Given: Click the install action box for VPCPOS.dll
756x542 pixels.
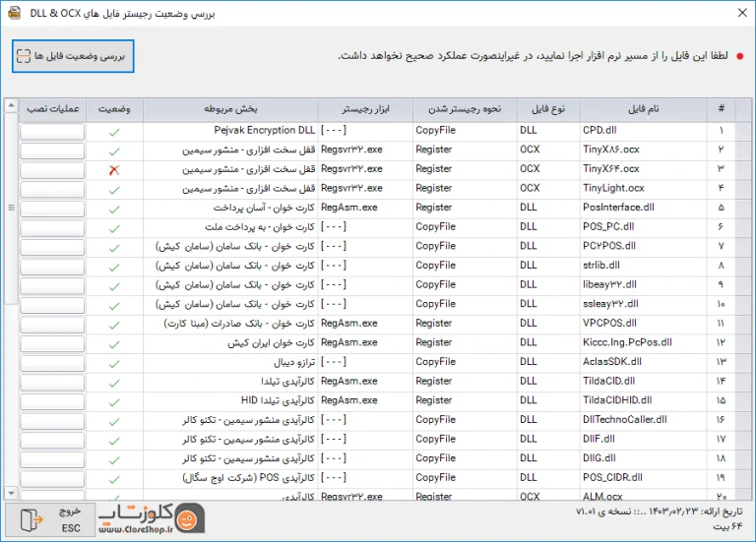Looking at the screenshot, I should 52,325.
